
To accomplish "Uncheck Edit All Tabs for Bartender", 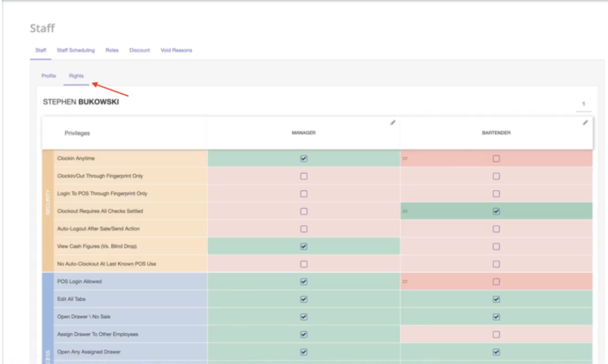I will pyautogui.click(x=496, y=299).
